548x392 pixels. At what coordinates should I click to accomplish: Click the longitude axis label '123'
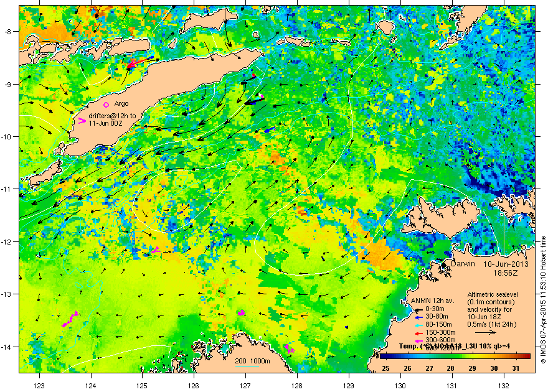[x=39, y=386]
